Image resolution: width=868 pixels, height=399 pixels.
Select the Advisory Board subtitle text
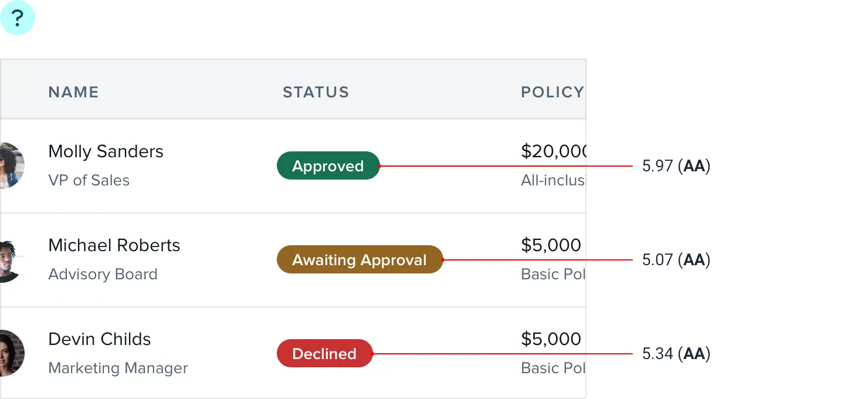click(103, 274)
